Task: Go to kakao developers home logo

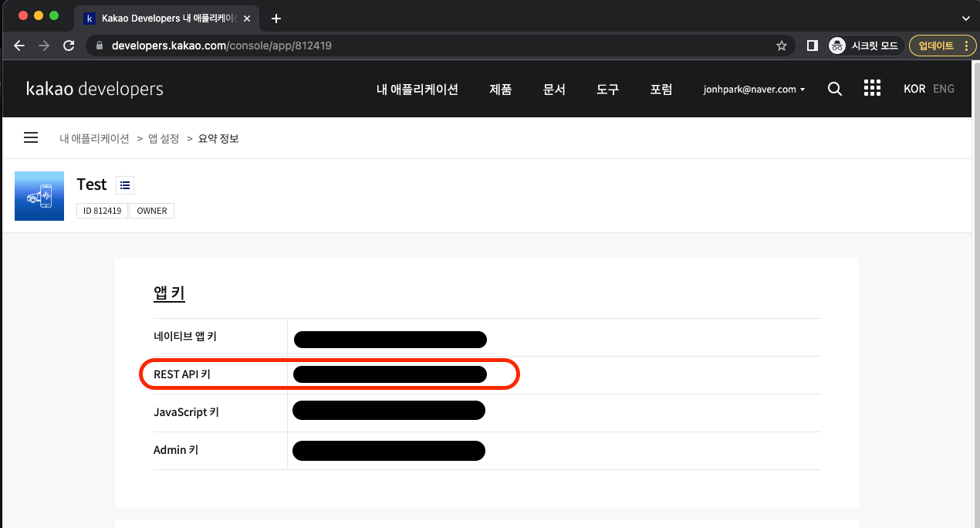Action: (95, 89)
